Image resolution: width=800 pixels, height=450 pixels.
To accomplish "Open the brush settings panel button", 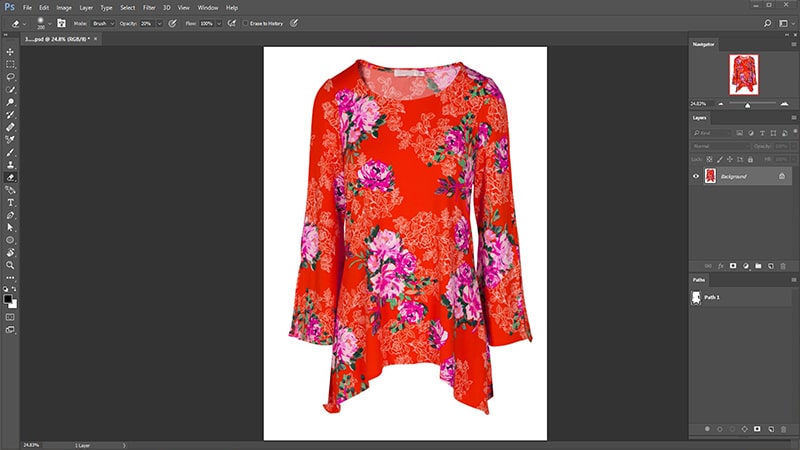I will point(61,23).
